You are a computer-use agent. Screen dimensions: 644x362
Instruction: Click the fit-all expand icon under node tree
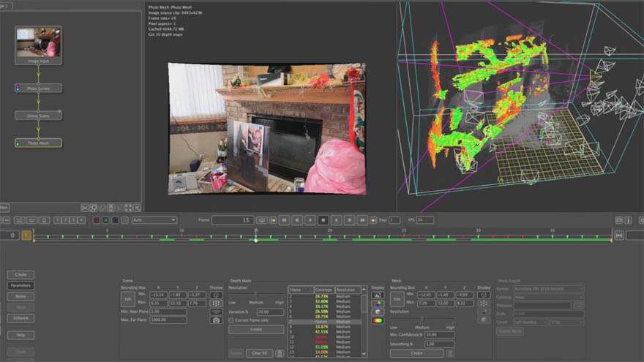pyautogui.click(x=128, y=208)
